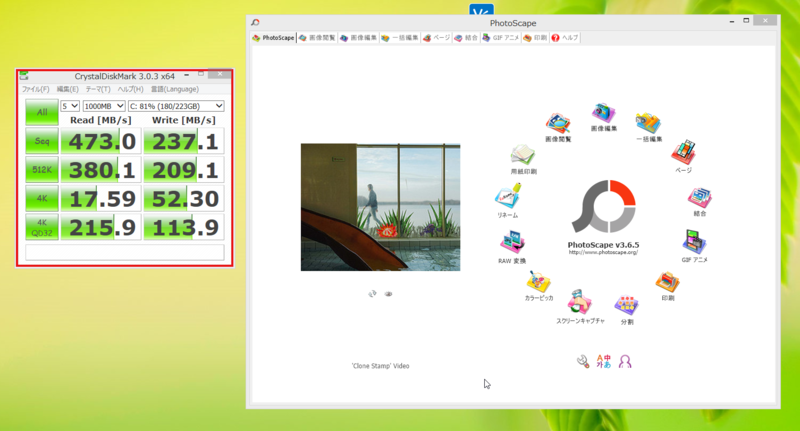Switch to the 一括編集 tab

pos(399,38)
